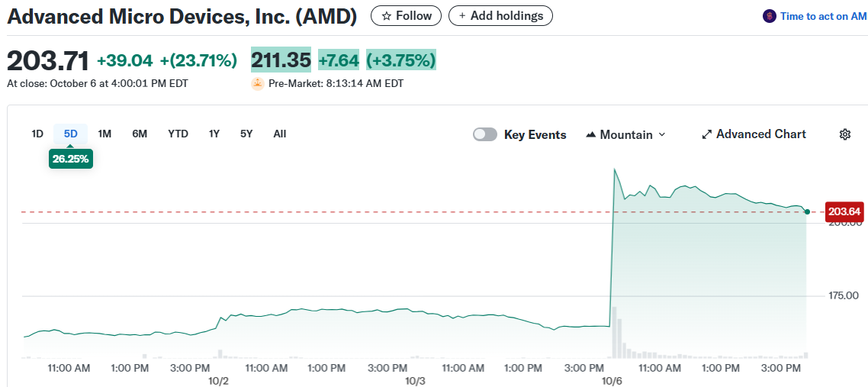Select the 1D time range tab
The height and width of the screenshot is (387, 868).
[x=37, y=134]
